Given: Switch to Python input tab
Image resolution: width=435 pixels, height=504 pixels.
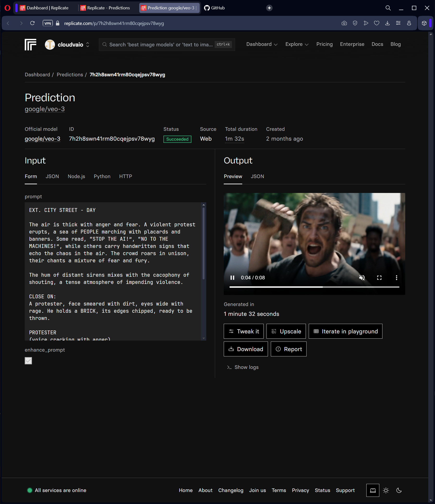Looking at the screenshot, I should coord(102,176).
